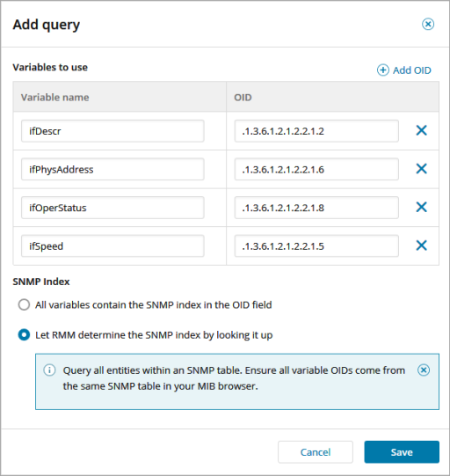
Task: Select All variables contain the SNMP index
Action: [24, 304]
